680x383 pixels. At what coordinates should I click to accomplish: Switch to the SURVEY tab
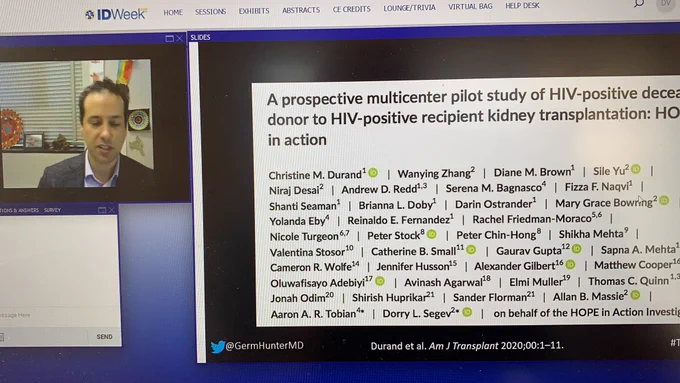coord(52,210)
